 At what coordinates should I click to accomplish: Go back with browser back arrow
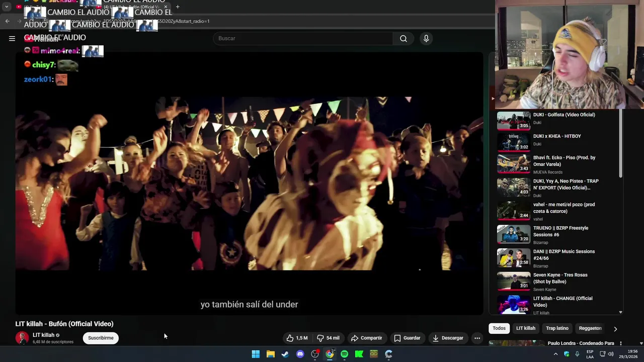pos(7,21)
